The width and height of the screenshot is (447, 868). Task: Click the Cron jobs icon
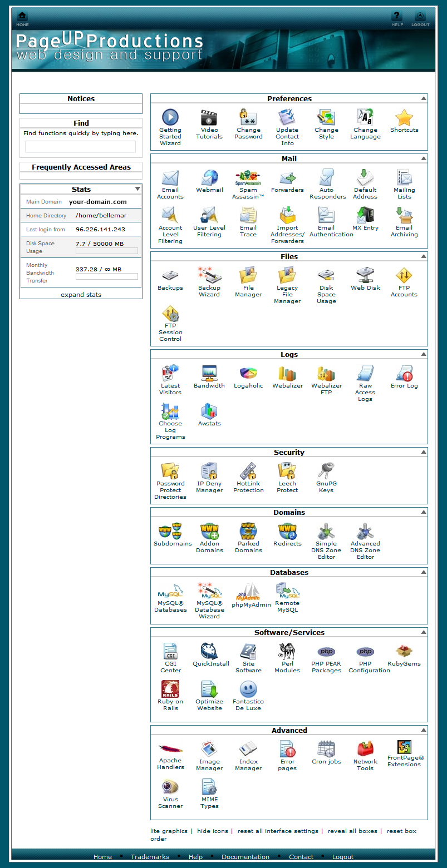coord(326,750)
